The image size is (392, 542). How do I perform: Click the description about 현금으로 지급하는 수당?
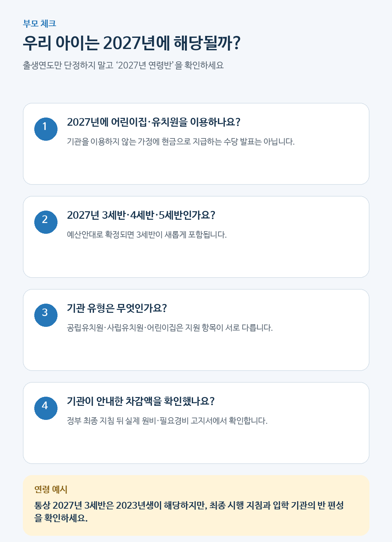pyautogui.click(x=181, y=142)
